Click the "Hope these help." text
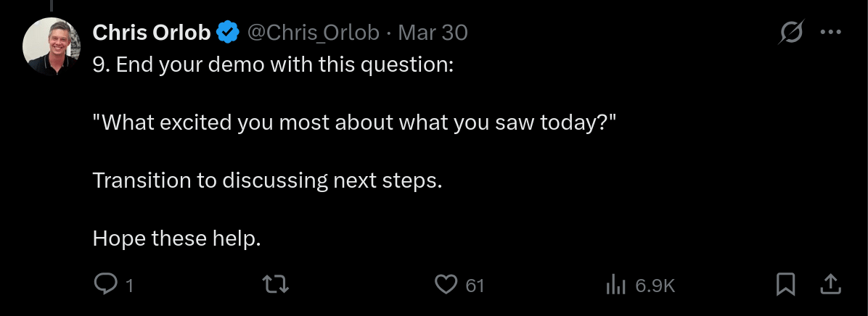 coord(176,238)
